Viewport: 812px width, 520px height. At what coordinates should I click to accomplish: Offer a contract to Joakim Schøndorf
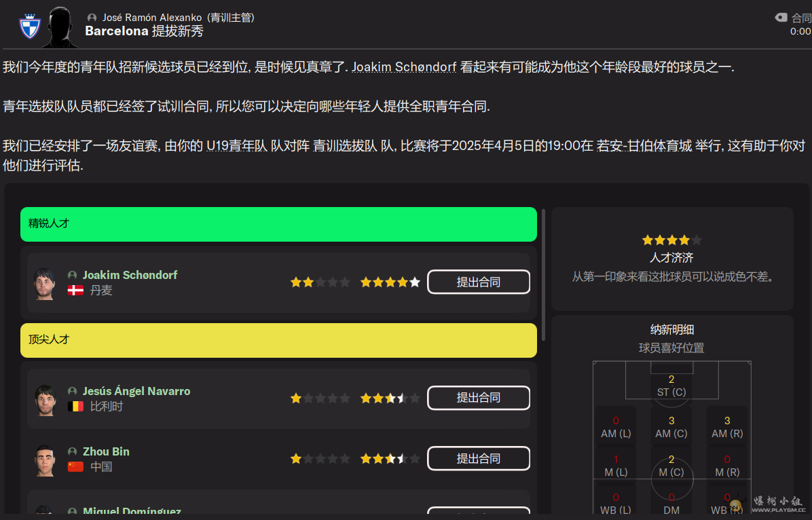[478, 282]
